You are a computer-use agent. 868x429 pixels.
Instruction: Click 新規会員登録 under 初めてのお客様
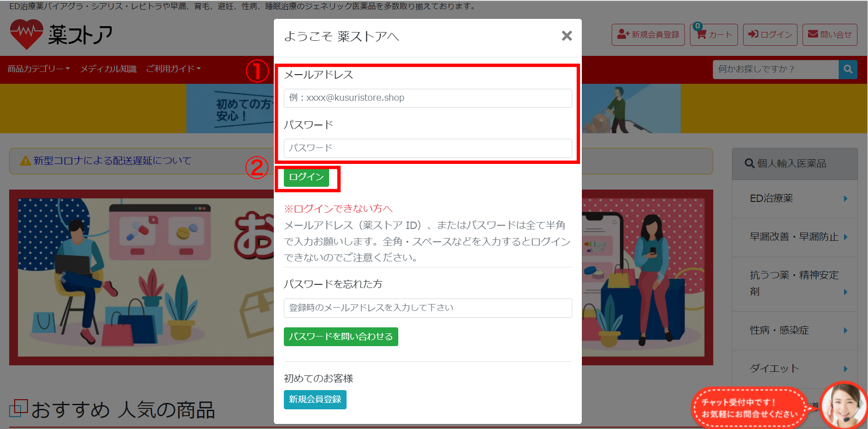315,399
